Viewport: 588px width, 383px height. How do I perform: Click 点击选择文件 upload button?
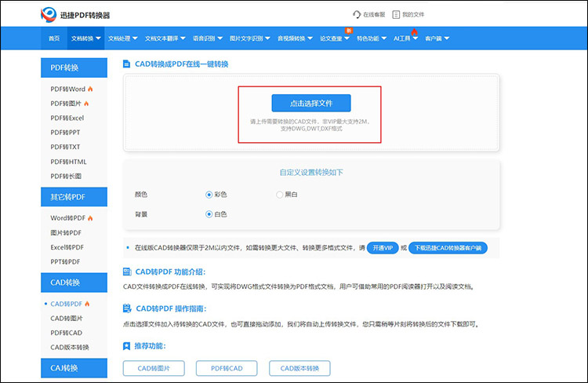click(x=311, y=103)
